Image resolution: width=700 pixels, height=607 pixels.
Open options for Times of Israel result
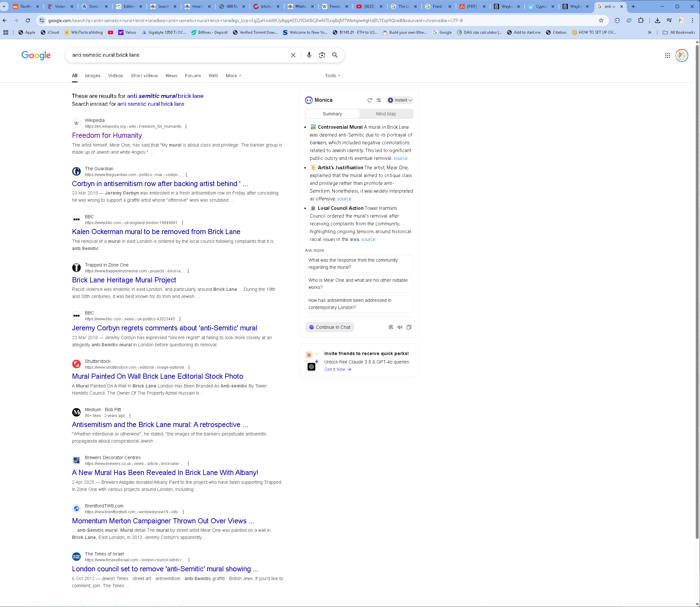(189, 560)
